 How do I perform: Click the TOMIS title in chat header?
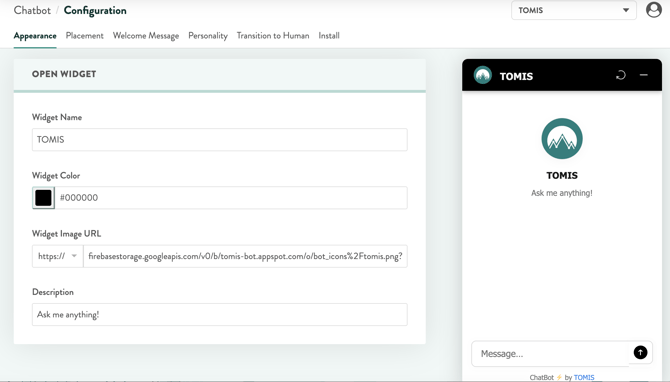point(516,76)
